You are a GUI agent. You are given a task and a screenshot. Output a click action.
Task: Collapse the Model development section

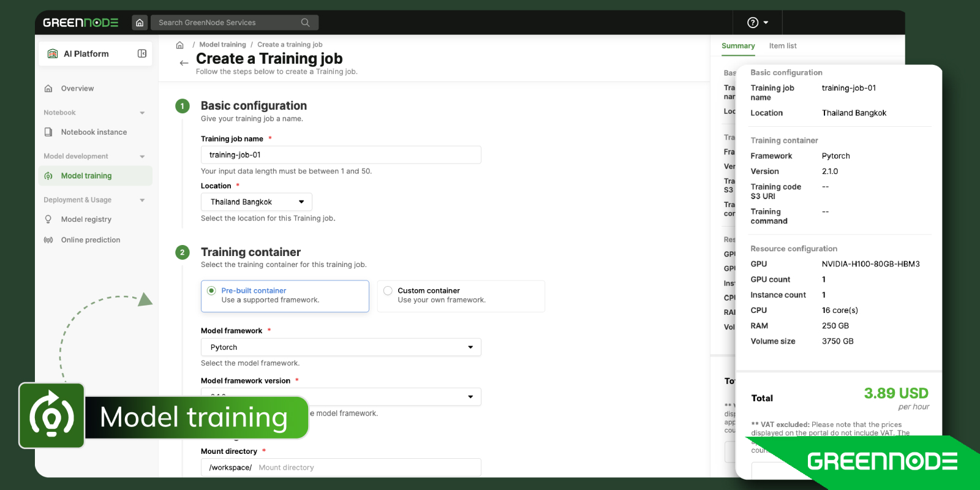(x=142, y=157)
